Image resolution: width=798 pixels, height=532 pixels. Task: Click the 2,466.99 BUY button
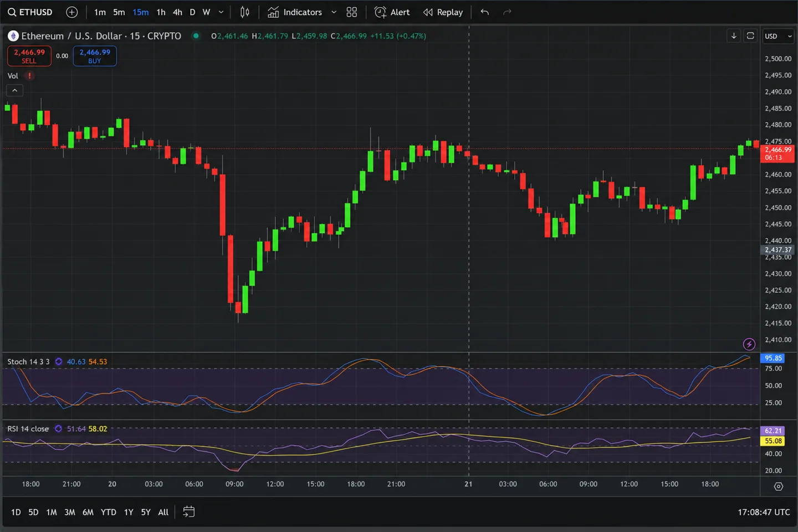pos(95,56)
